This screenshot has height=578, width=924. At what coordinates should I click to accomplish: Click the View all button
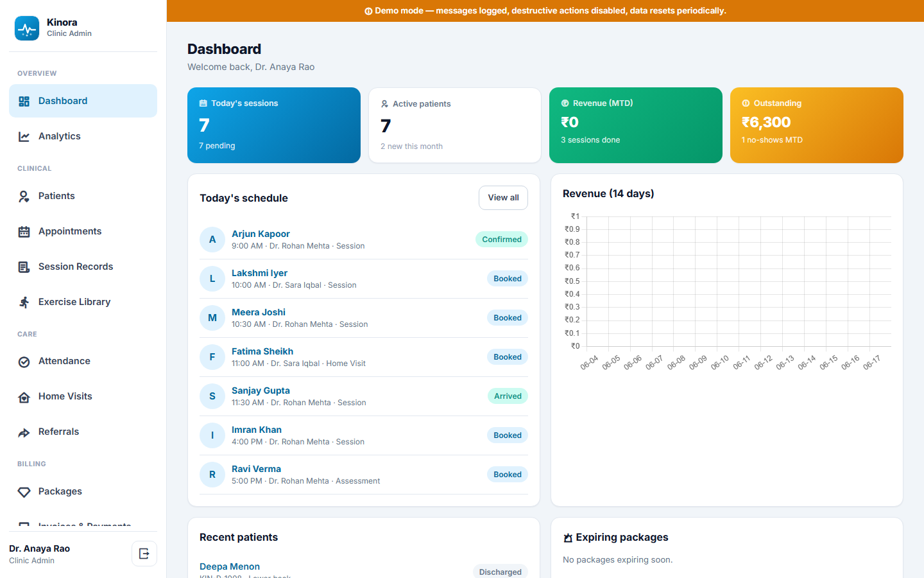point(503,198)
